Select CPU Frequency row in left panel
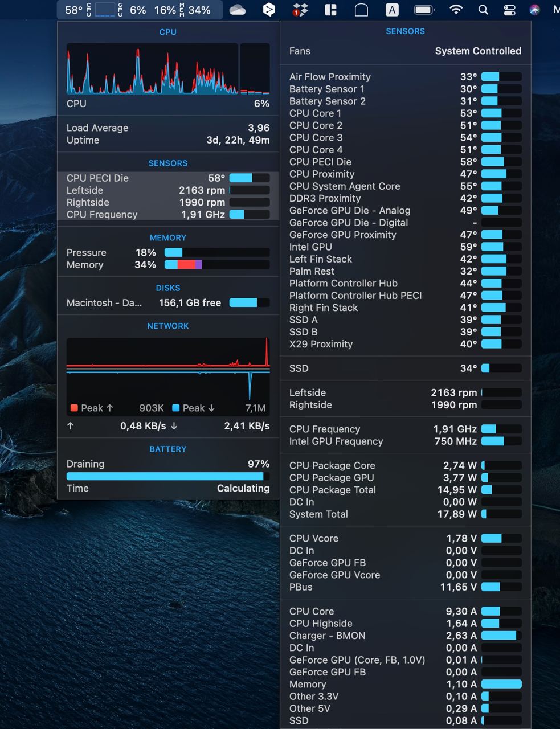Viewport: 560px width, 729px height. [168, 215]
